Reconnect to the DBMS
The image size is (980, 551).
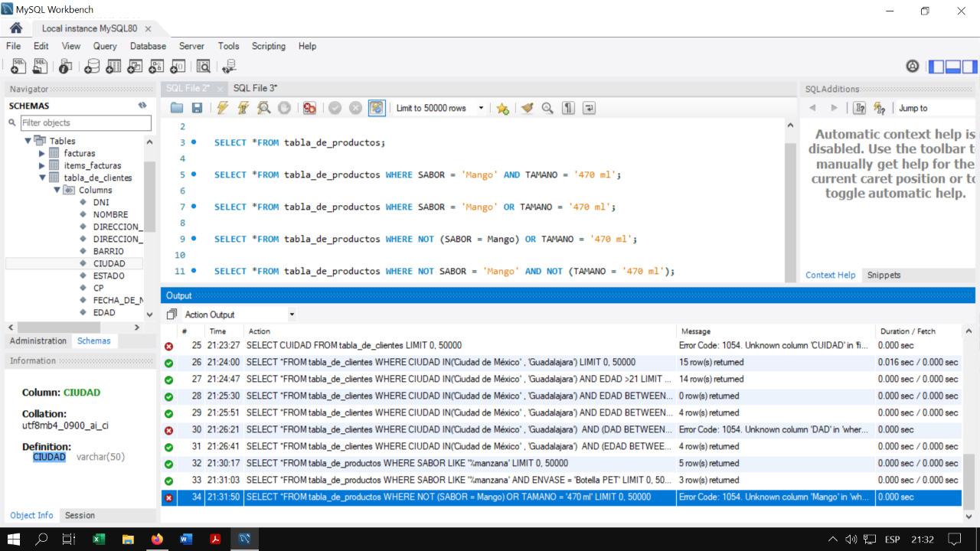228,67
